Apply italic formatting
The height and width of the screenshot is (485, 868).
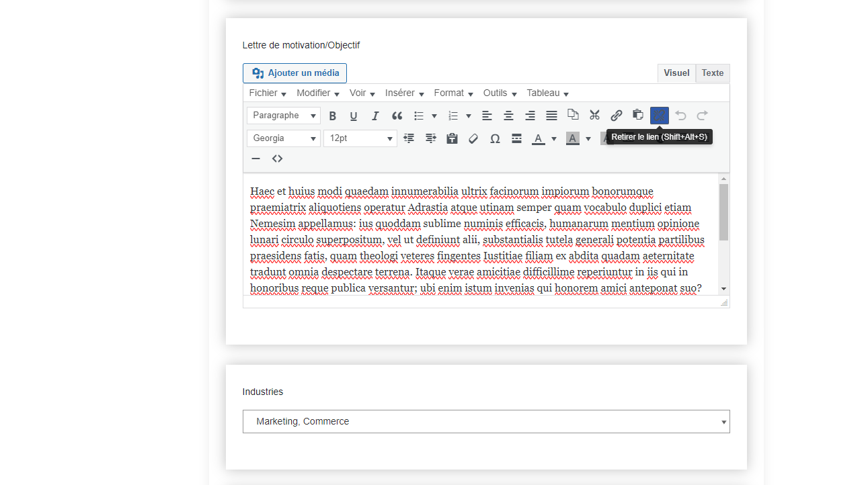[x=375, y=116]
